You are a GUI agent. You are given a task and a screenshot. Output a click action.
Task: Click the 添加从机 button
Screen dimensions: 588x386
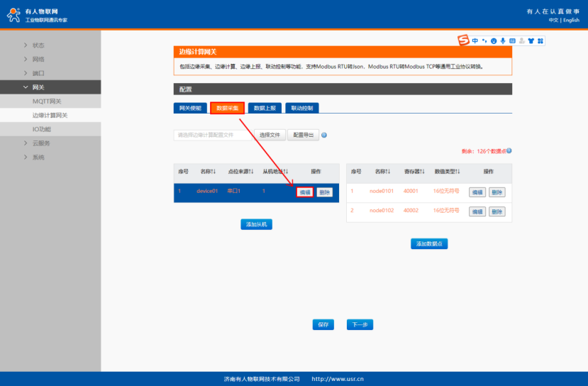[256, 224]
